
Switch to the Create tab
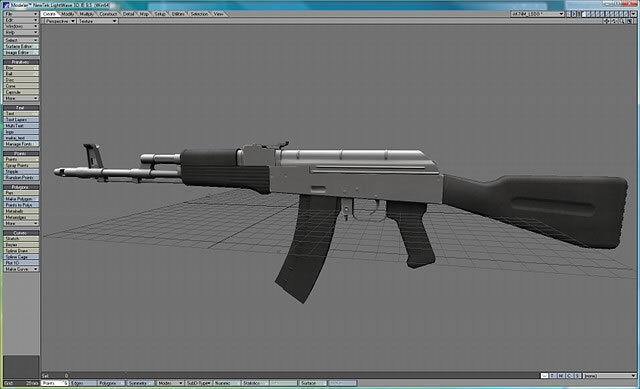pyautogui.click(x=49, y=14)
